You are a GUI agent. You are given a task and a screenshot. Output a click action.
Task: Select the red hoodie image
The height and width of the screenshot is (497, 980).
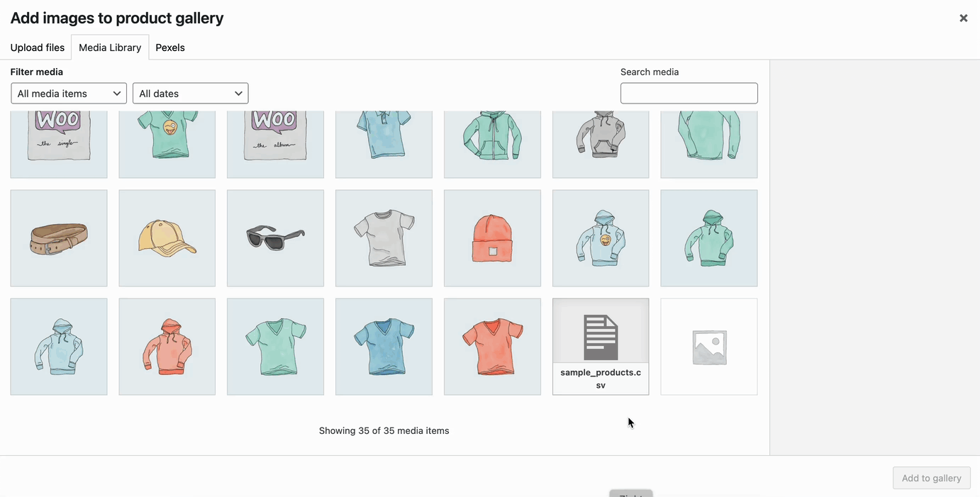pyautogui.click(x=167, y=346)
